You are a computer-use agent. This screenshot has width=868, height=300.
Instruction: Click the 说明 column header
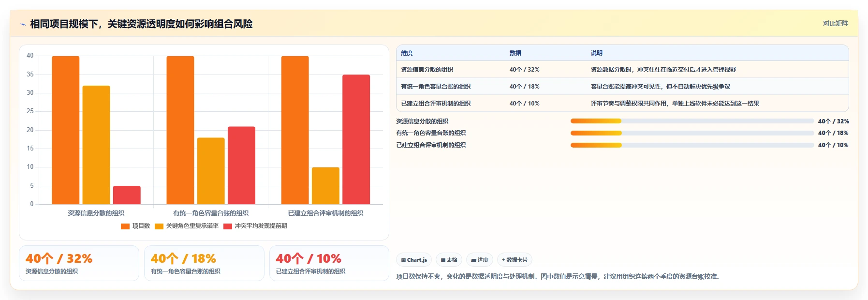click(596, 53)
